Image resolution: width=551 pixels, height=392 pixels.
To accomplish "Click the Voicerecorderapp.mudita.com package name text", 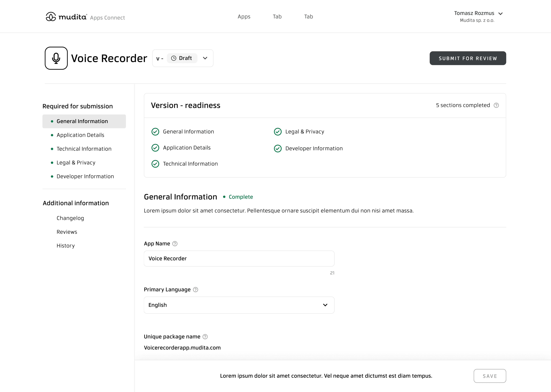I will [x=182, y=348].
